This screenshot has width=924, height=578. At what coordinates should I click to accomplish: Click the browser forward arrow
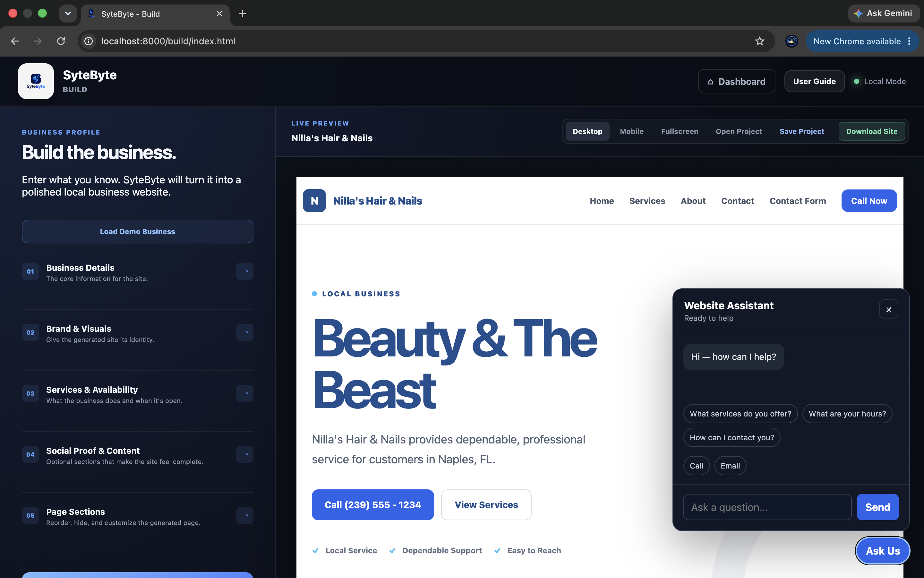pyautogui.click(x=38, y=41)
